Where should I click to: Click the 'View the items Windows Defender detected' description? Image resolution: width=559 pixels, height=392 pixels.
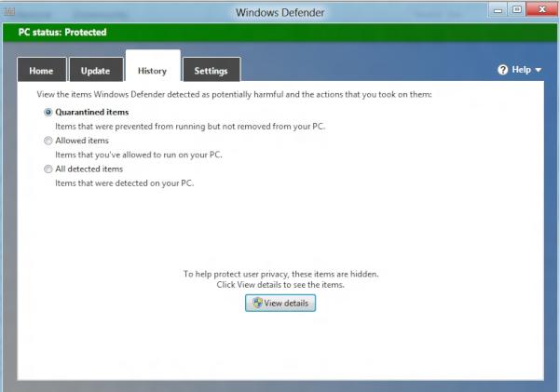point(234,94)
